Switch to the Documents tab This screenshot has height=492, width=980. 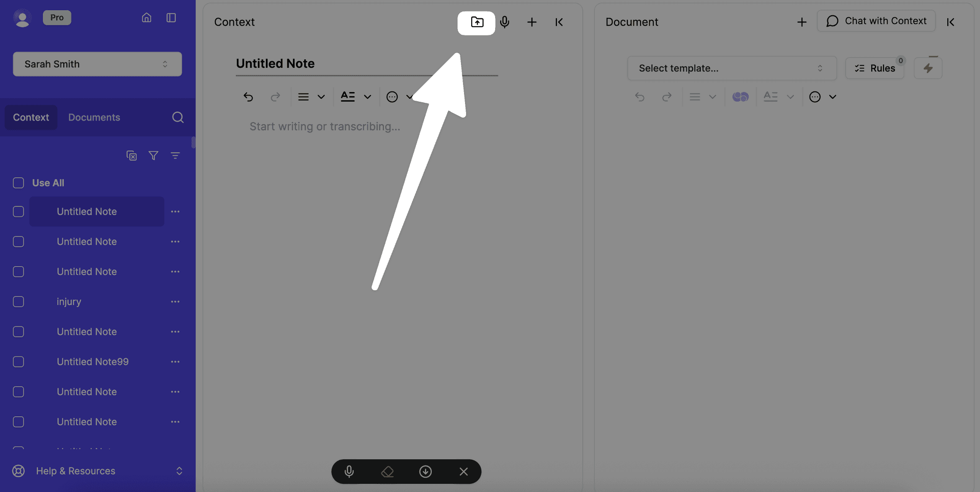coord(94,117)
